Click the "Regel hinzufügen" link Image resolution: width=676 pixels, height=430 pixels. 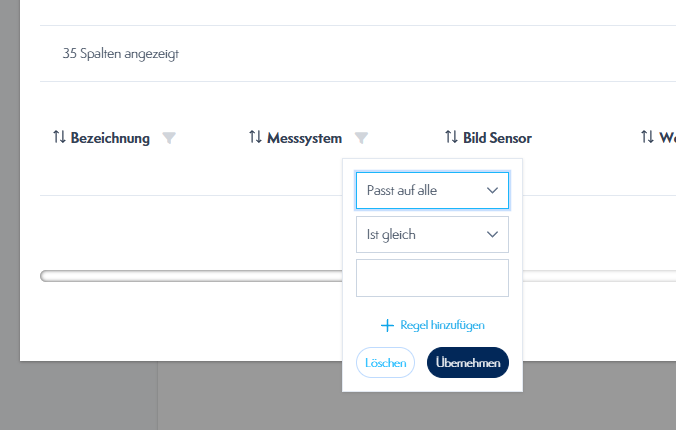442,325
